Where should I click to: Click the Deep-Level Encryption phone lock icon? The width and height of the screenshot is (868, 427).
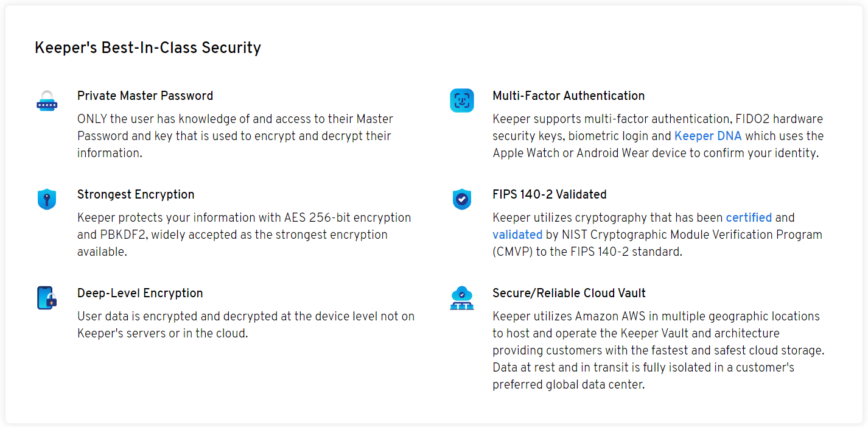pyautogui.click(x=47, y=298)
